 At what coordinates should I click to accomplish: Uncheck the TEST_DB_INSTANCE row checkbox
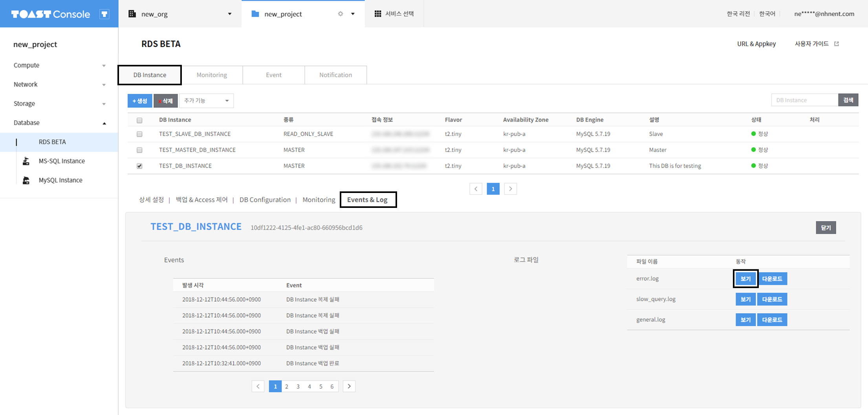[x=139, y=166]
